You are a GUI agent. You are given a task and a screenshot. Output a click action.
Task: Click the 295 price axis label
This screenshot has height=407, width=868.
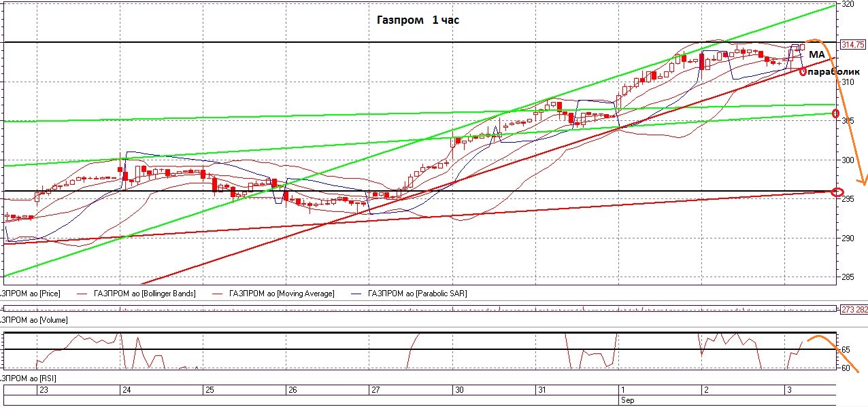point(848,199)
